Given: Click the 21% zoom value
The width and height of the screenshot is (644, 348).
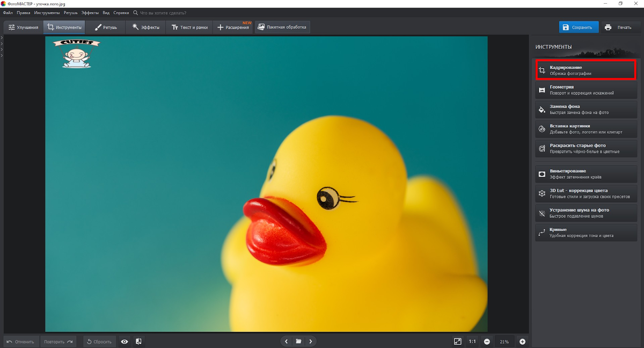Looking at the screenshot, I should (x=504, y=342).
